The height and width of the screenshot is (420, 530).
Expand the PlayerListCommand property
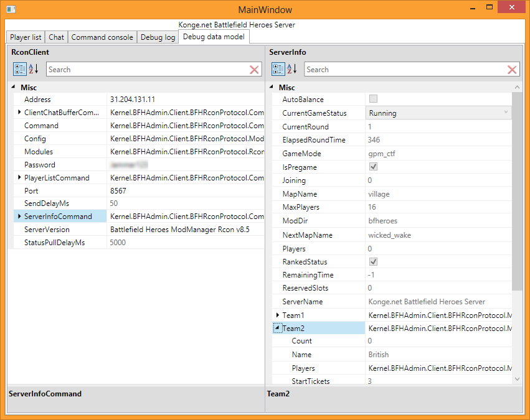pos(19,177)
